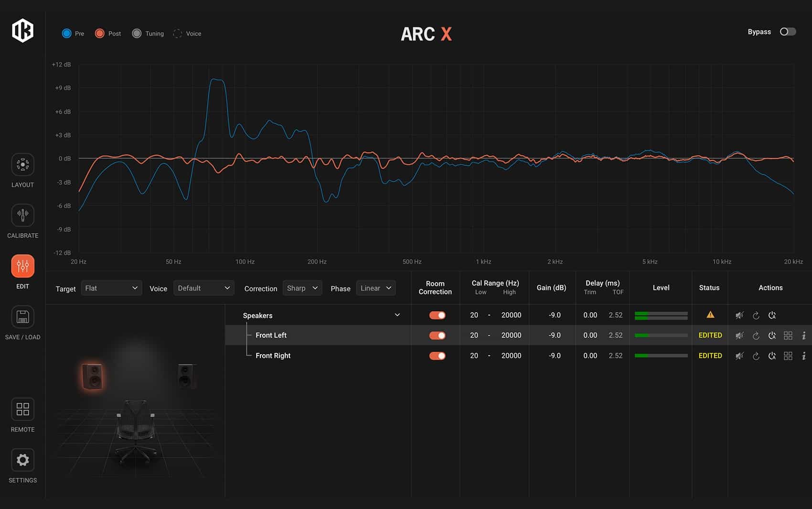Toggle the Voice curve display
812x509 pixels.
177,33
